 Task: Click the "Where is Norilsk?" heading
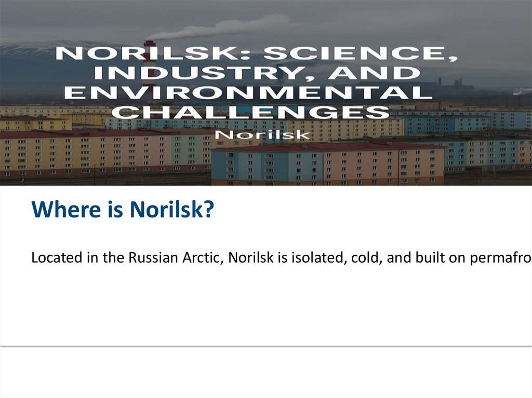pos(123,210)
